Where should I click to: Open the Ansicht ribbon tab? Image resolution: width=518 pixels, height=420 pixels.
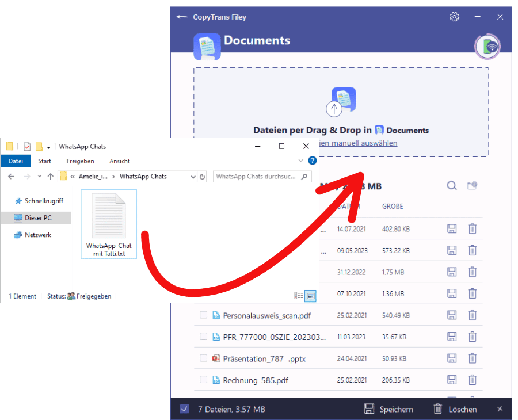(120, 161)
